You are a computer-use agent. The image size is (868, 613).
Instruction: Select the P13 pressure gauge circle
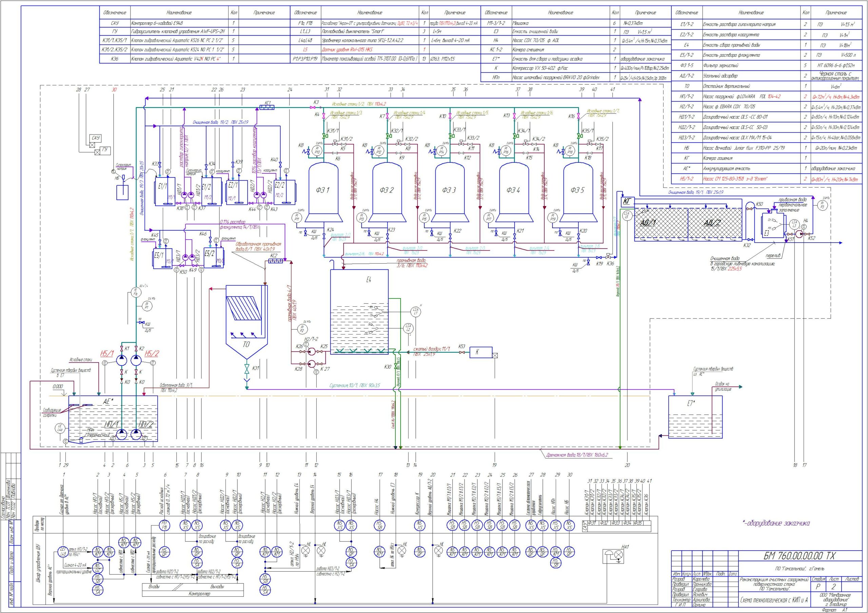tap(361, 218)
